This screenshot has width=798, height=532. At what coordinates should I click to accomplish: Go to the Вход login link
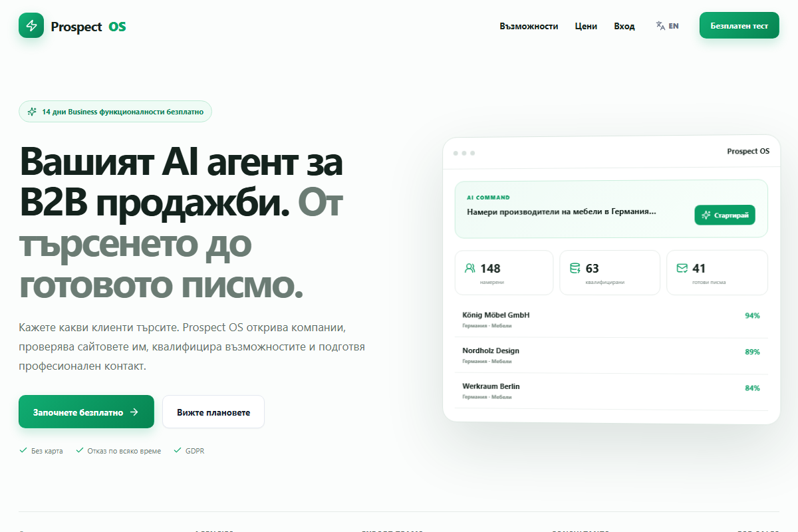click(624, 26)
